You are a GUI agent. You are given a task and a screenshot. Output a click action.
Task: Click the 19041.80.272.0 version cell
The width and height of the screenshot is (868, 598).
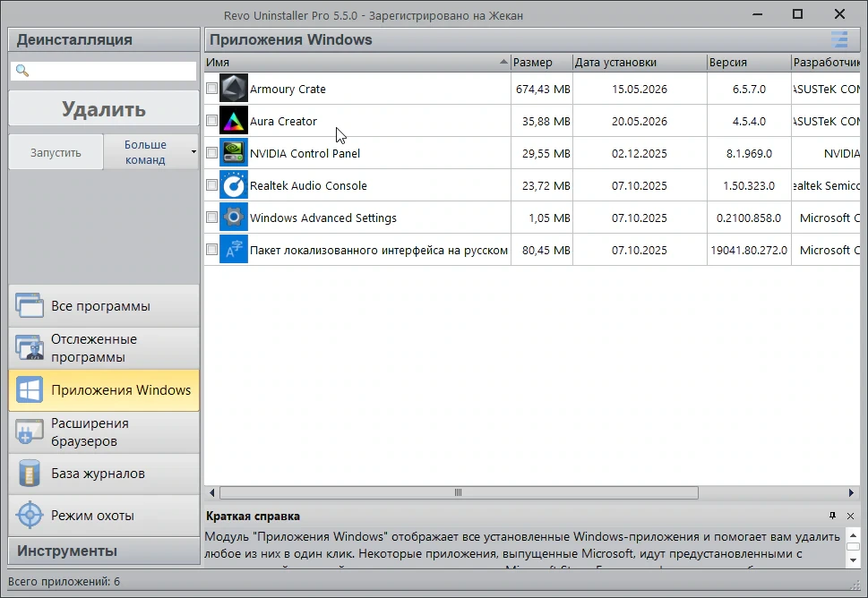tap(749, 250)
